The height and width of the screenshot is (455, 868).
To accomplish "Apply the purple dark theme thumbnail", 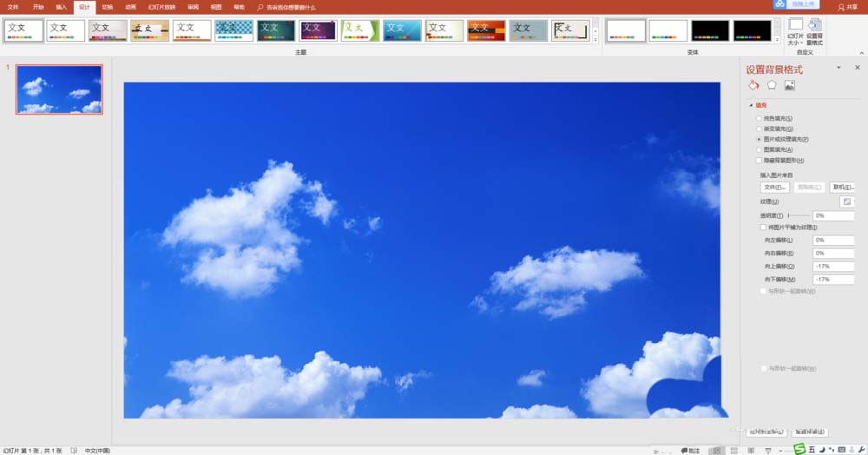I will [319, 30].
